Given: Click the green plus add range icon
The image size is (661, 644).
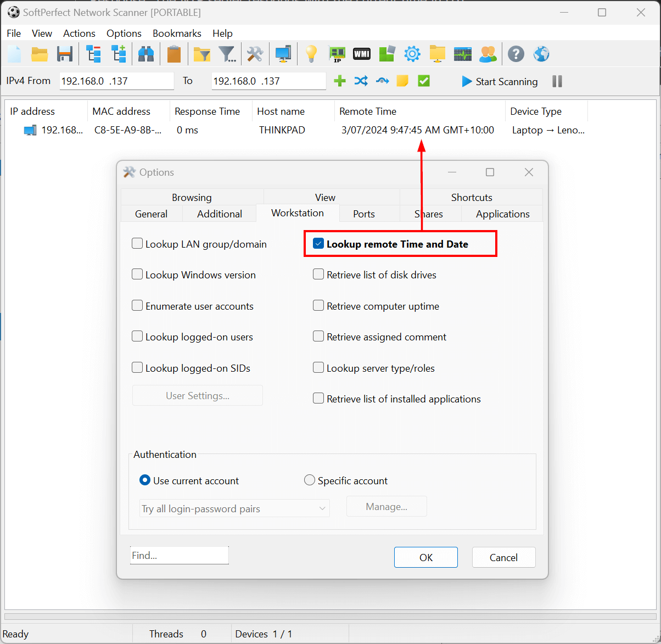Looking at the screenshot, I should click(x=340, y=81).
